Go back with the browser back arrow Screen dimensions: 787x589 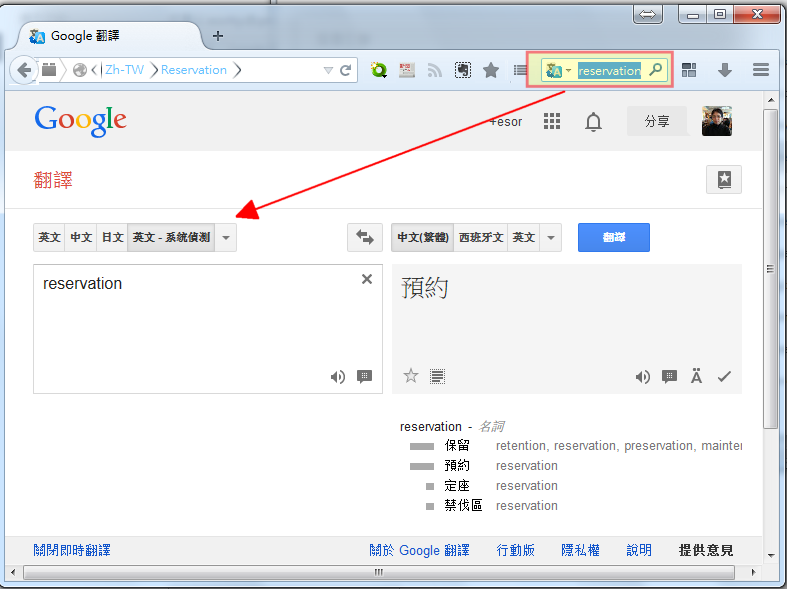click(24, 70)
